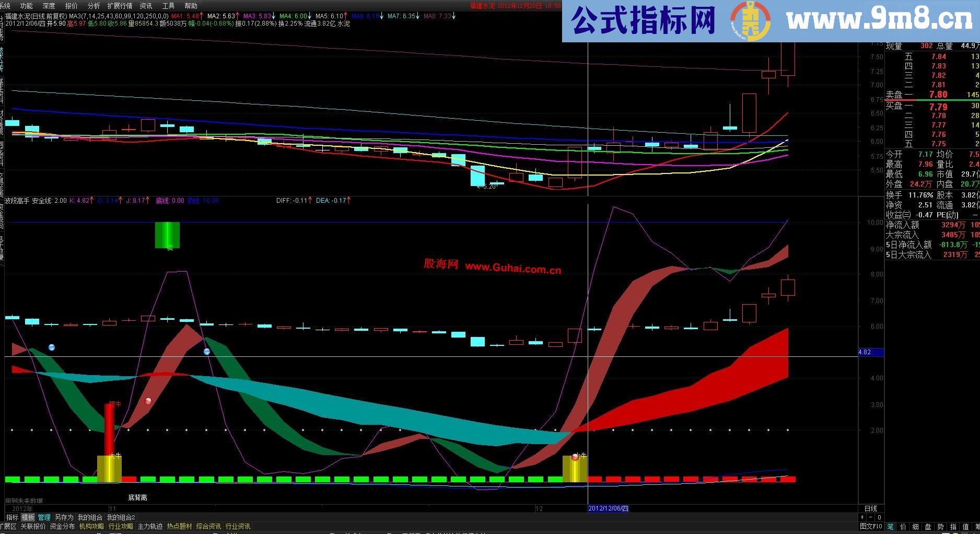
Task: Select the 指 indicator panel icon
Action: tap(954, 527)
